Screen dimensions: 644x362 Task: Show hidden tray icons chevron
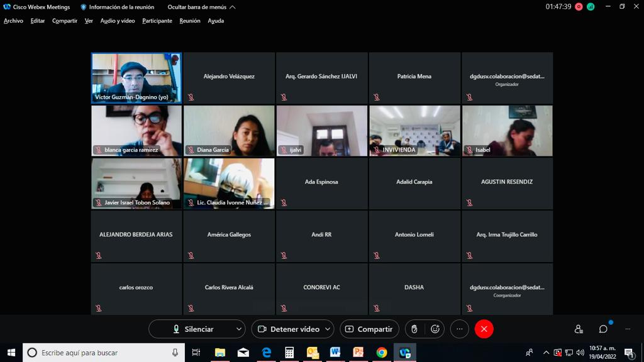tap(546, 353)
